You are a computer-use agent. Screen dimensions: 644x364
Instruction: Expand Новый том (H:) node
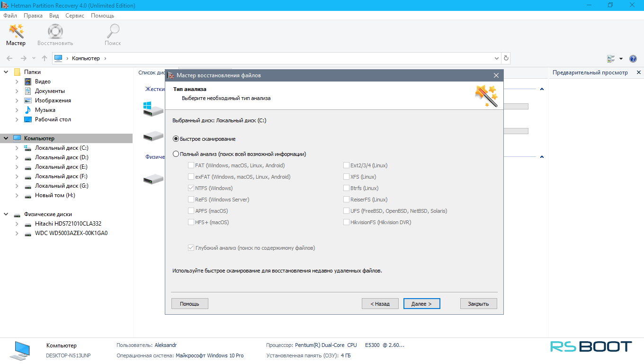pos(17,195)
